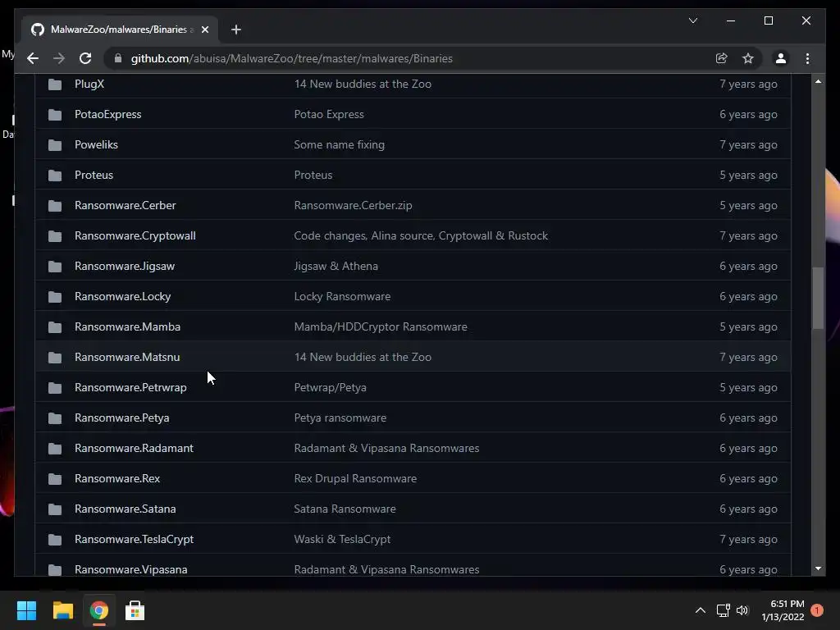Click the Ransomware.Jigsaw folder icon
840x630 pixels.
point(55,267)
